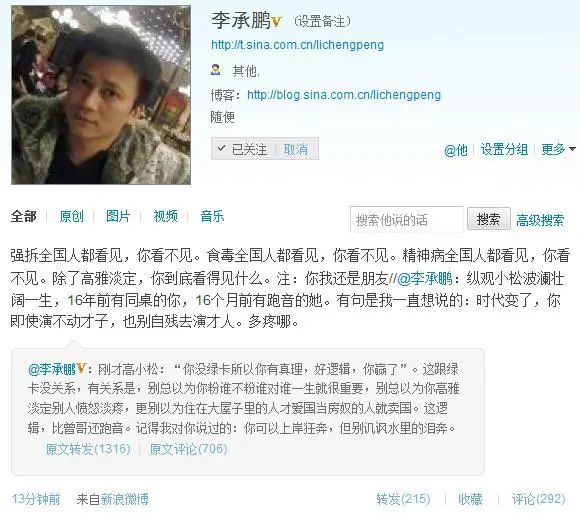Open the 音乐 tab
The height and width of the screenshot is (520, 580).
point(212,216)
